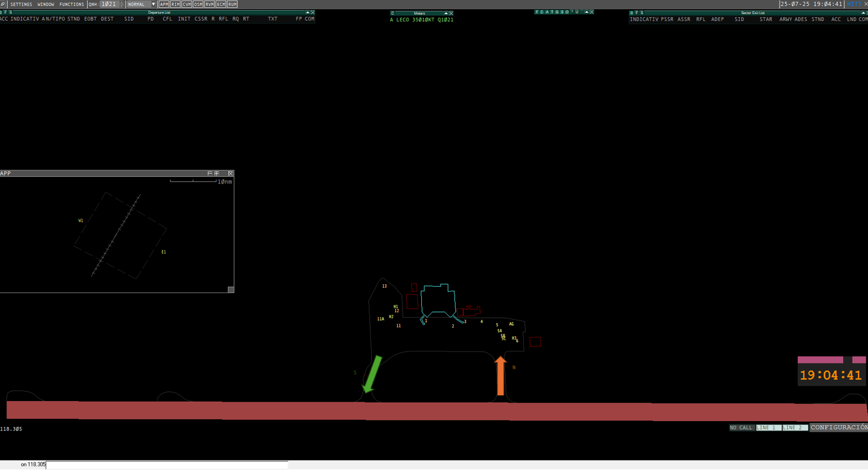Toggle the CVM button
The height and width of the screenshot is (470, 868).
[187, 4]
